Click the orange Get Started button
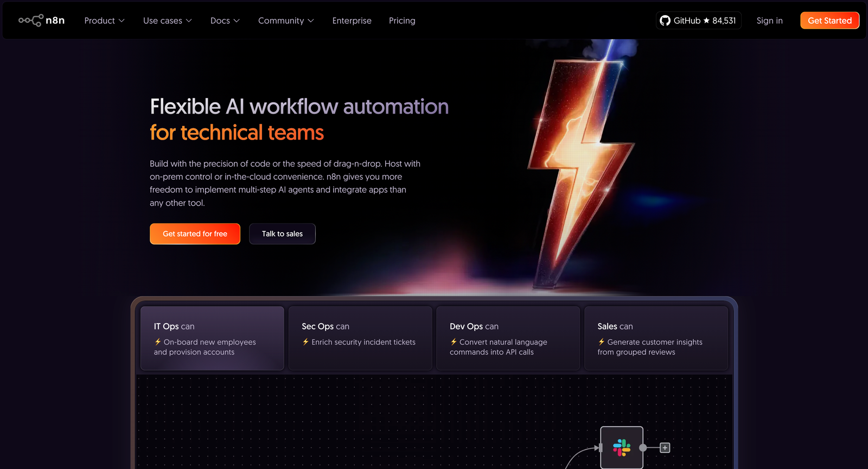The height and width of the screenshot is (469, 868). [x=829, y=21]
